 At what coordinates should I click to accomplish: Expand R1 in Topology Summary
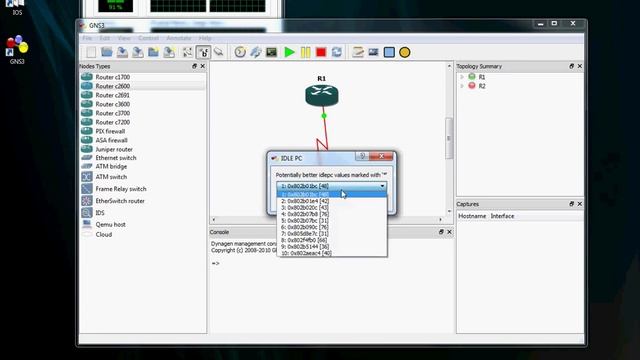[x=462, y=77]
